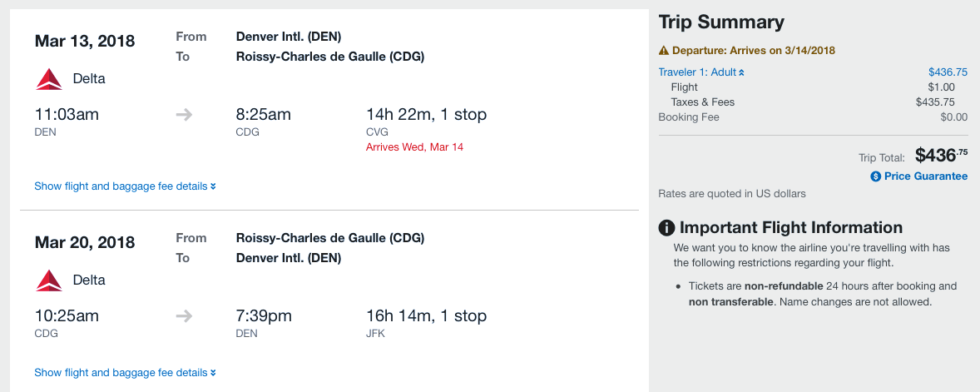Click the Delta logo for the Mar 13 flight
The height and width of the screenshot is (392, 980).
[49, 79]
